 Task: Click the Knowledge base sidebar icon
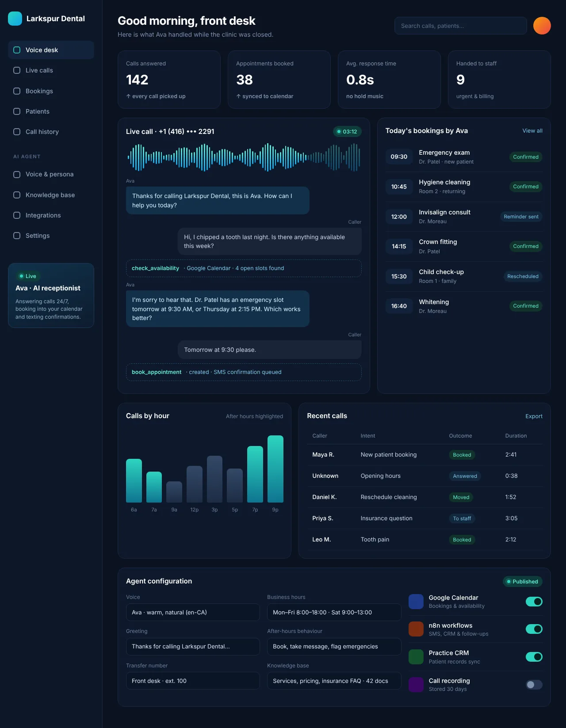[17, 195]
